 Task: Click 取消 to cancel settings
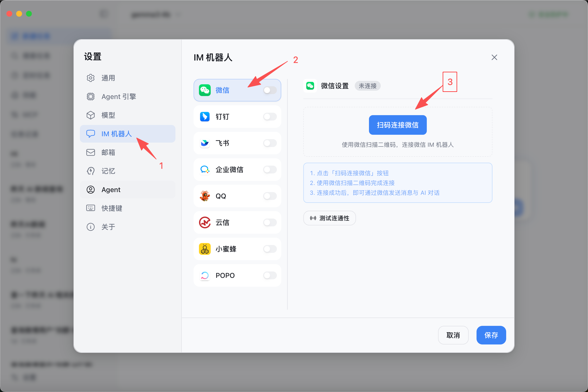(453, 335)
